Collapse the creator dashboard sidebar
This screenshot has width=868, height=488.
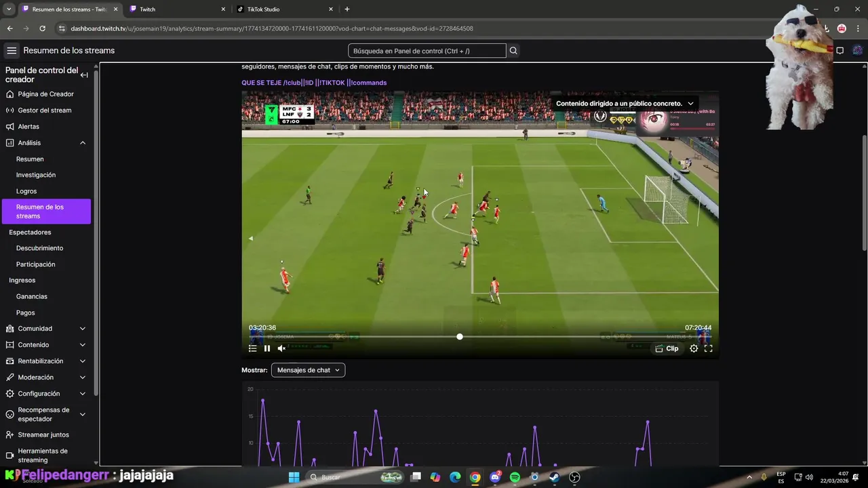[84, 75]
